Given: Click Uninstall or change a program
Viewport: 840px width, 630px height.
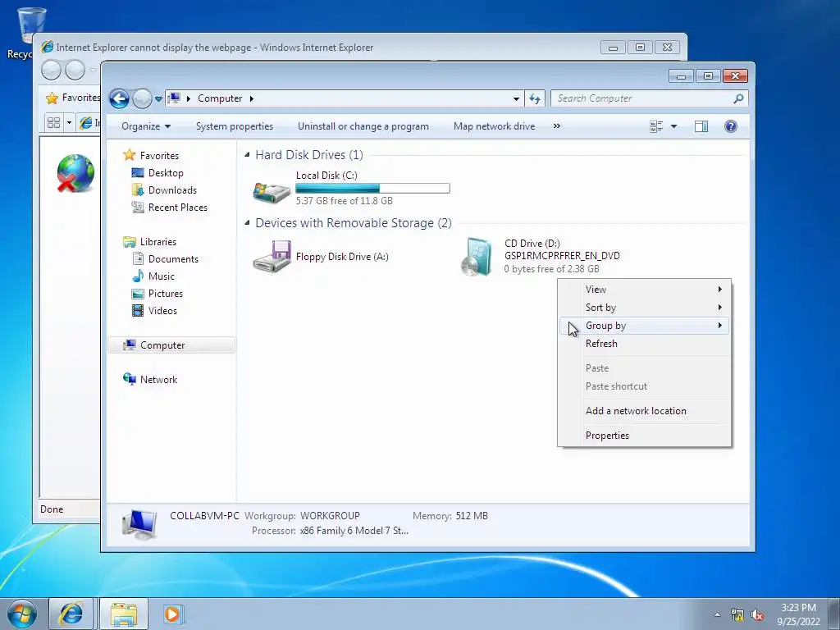Looking at the screenshot, I should click(363, 126).
